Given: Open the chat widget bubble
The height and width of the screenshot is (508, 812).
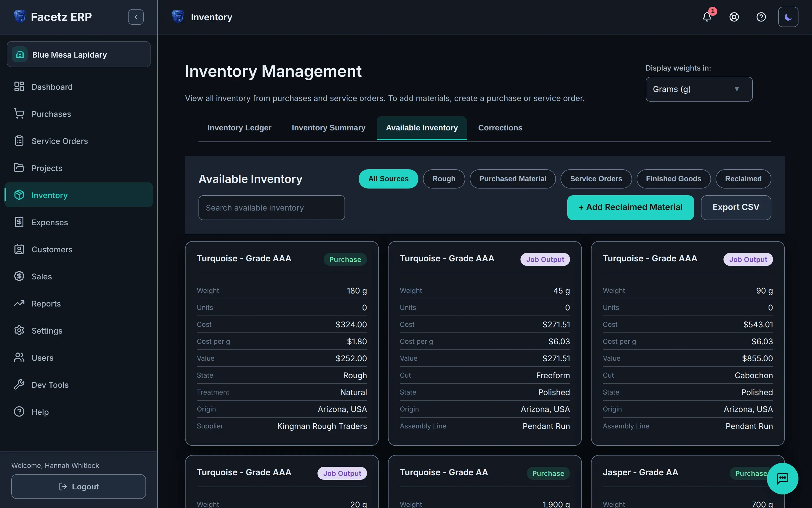Looking at the screenshot, I should [x=782, y=478].
